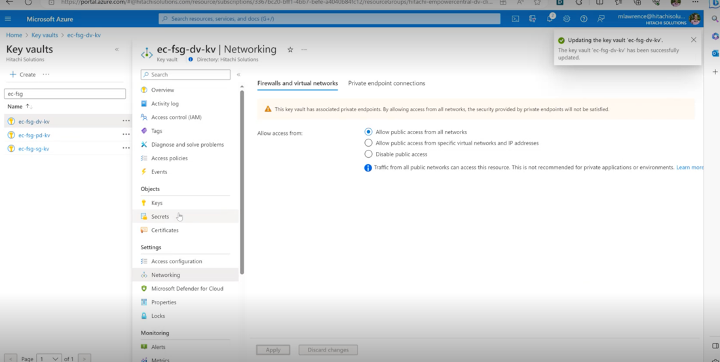Click the Discard changes button

point(328,350)
